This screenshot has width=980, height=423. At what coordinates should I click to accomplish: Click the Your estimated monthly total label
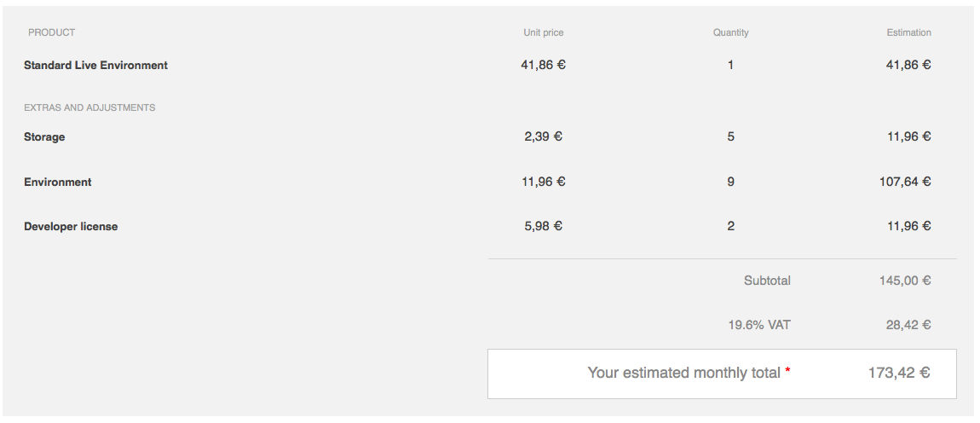point(683,373)
